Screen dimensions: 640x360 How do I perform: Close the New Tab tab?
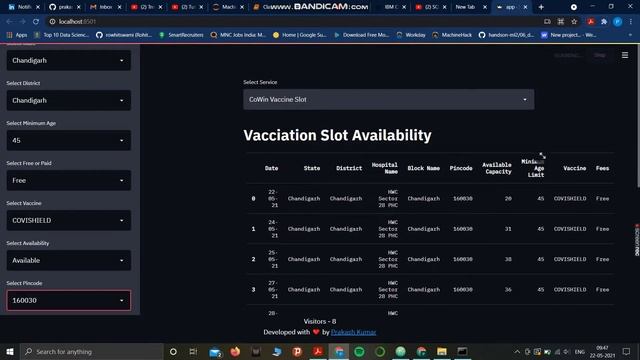[485, 7]
